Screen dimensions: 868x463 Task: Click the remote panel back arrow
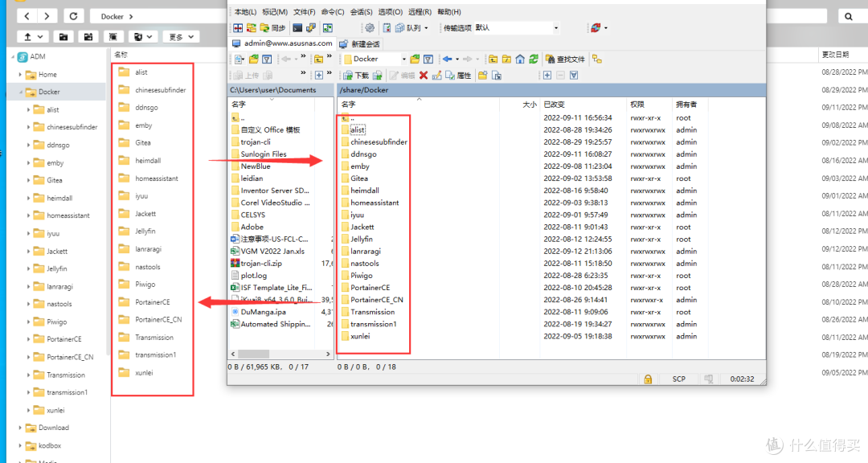click(x=447, y=59)
